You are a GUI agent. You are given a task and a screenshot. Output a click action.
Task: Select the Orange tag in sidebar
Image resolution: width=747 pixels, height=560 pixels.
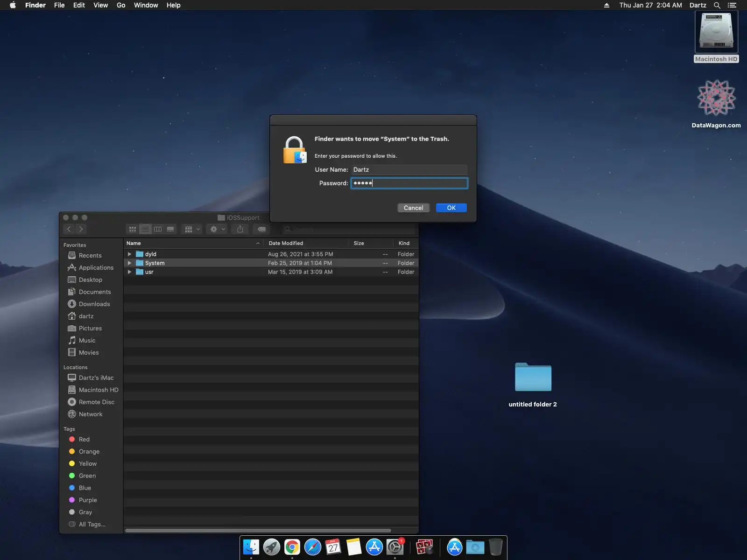(84, 451)
